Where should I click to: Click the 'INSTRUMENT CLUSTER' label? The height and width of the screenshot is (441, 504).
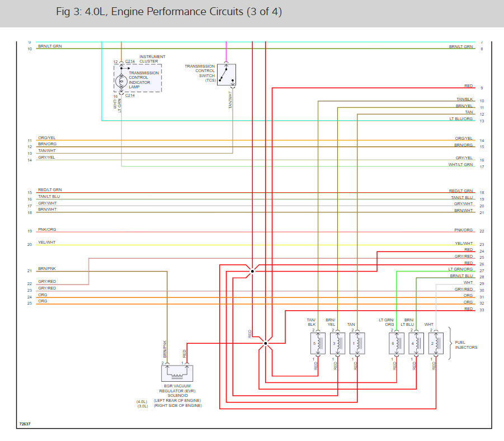(152, 59)
